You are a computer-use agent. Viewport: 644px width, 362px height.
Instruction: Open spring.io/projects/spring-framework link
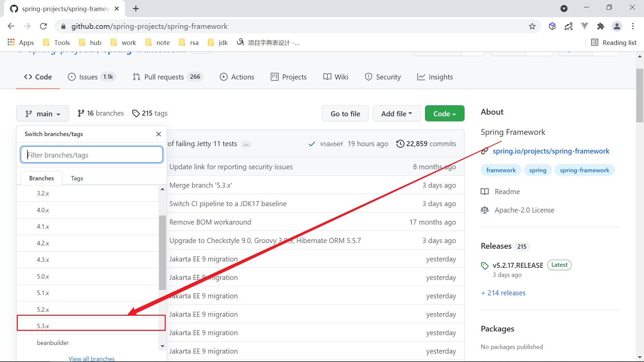pyautogui.click(x=551, y=151)
